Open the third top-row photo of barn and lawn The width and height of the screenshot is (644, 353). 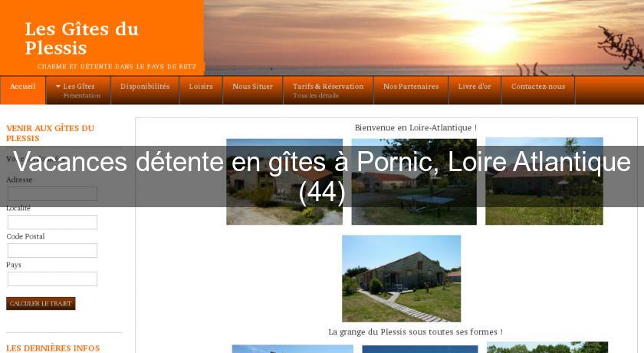tap(544, 181)
